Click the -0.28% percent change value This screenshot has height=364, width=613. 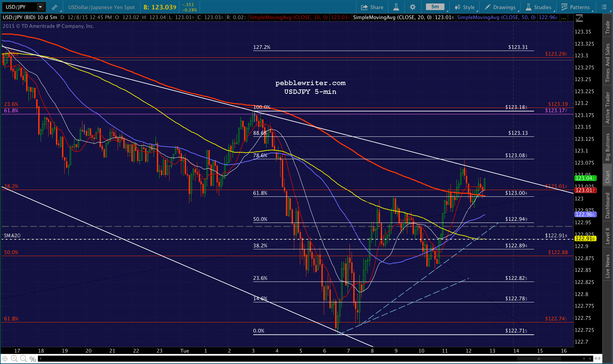point(190,10)
